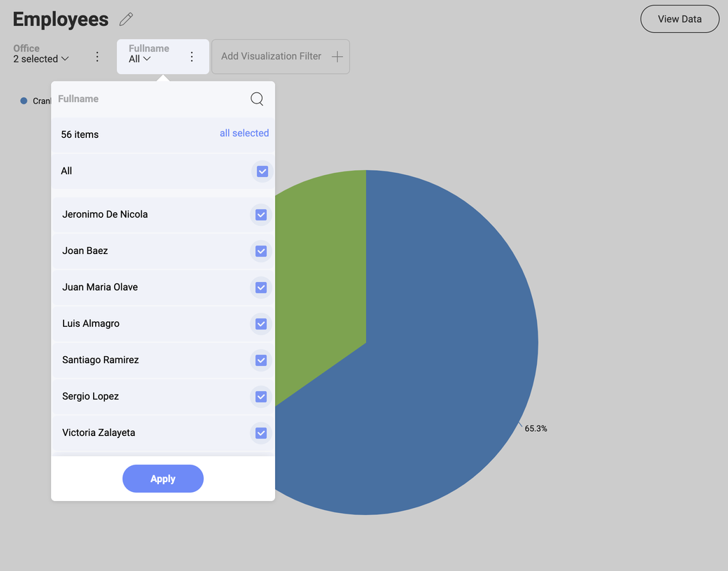
Task: Toggle Juan Maria Olave checkbox
Action: click(261, 288)
